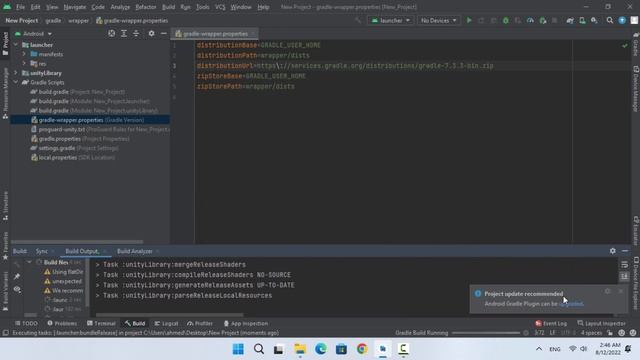
Task: Expand the unityLibrary module
Action: (x=16, y=73)
